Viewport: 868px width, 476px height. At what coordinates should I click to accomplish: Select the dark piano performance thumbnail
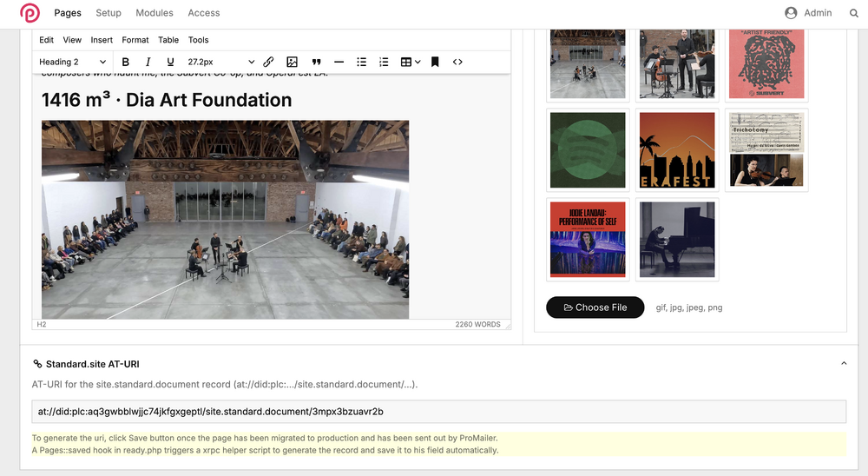[x=677, y=240]
